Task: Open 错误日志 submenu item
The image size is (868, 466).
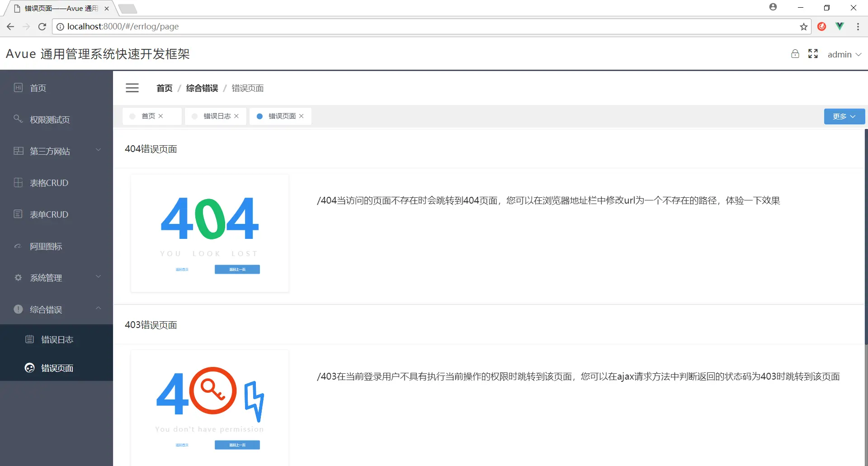Action: [57, 339]
